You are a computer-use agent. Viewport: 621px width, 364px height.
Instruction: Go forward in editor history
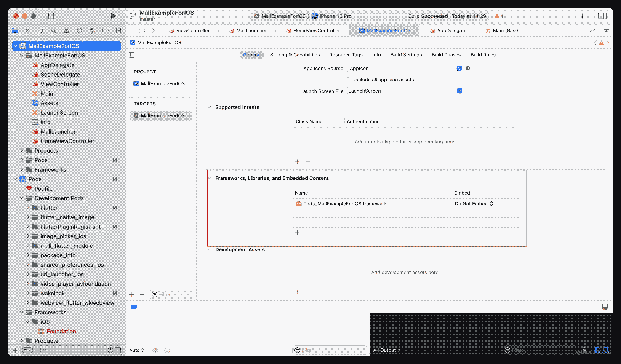click(153, 30)
